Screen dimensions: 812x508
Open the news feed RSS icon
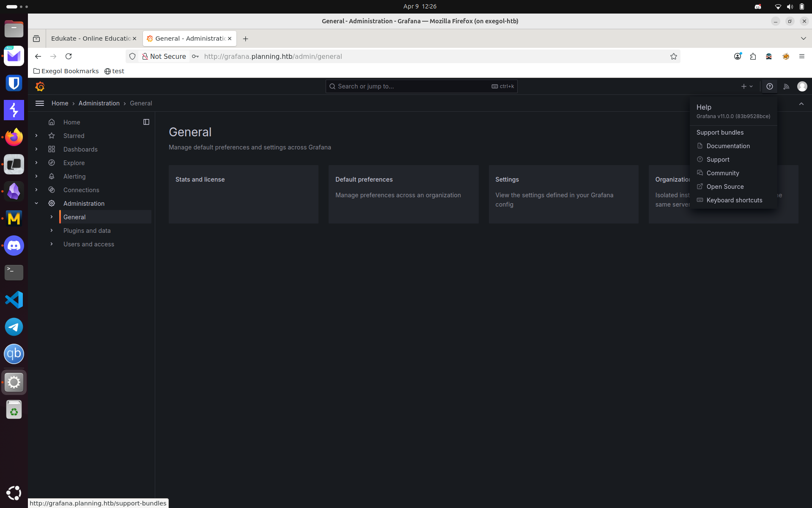(786, 86)
